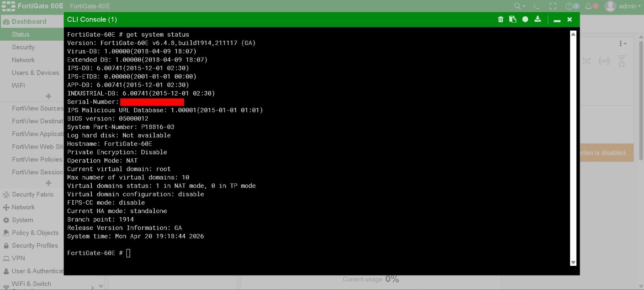Click the CLI command input prompt

coord(128,253)
